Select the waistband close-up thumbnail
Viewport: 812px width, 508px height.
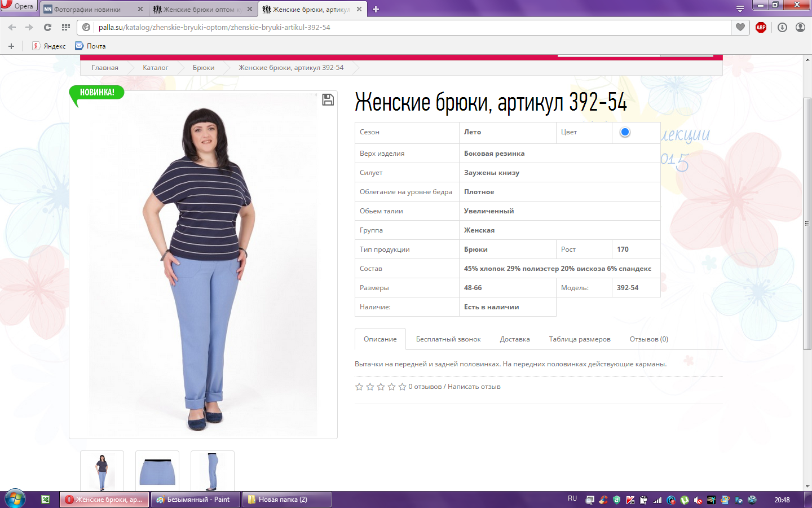[x=157, y=471]
